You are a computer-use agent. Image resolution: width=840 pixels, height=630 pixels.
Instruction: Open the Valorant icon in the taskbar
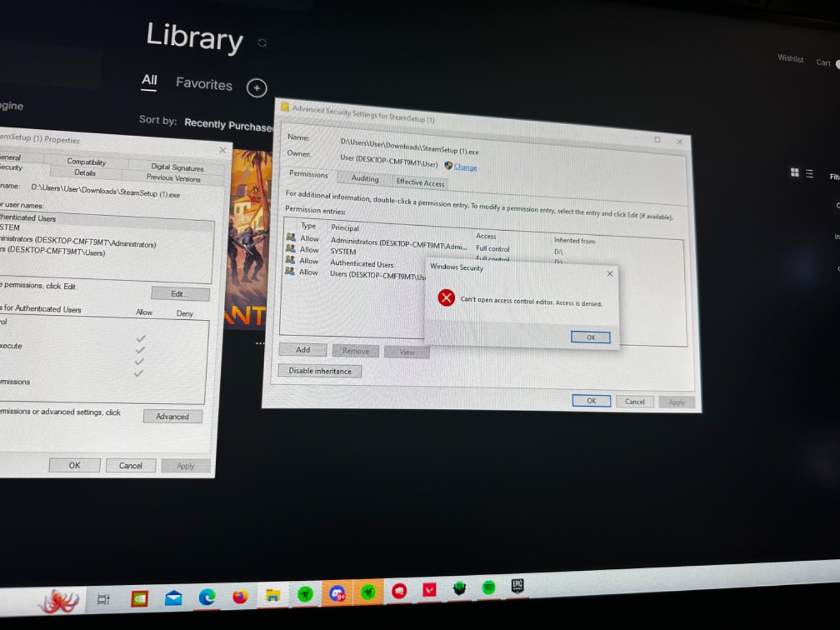[x=430, y=590]
